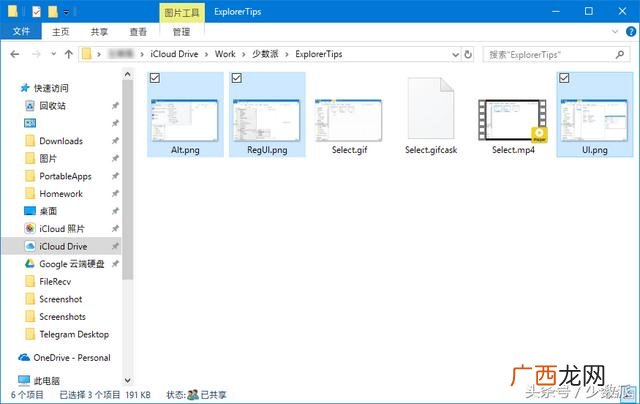
Task: Uncheck the UI.png checkbox
Action: (x=564, y=78)
